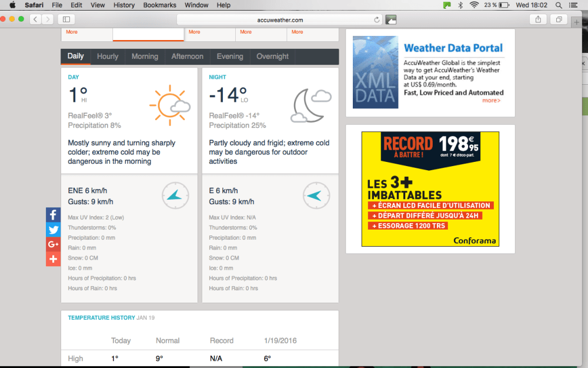This screenshot has width=588, height=368.
Task: Reload the accuweather.com page
Action: 377,19
